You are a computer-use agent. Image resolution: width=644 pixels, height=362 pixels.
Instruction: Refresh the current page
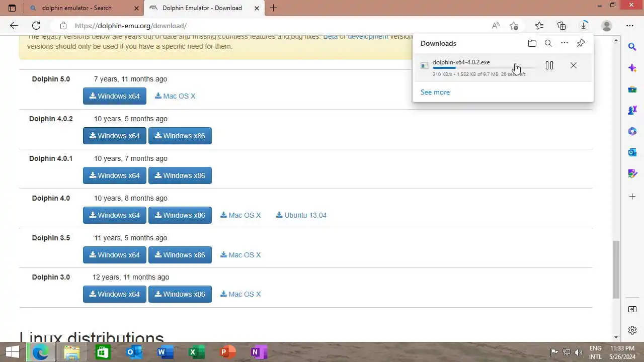tap(36, 26)
